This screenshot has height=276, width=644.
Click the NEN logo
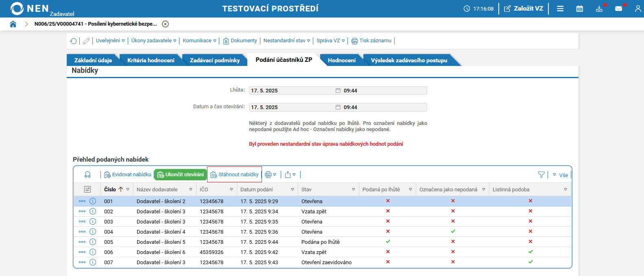[x=29, y=9]
